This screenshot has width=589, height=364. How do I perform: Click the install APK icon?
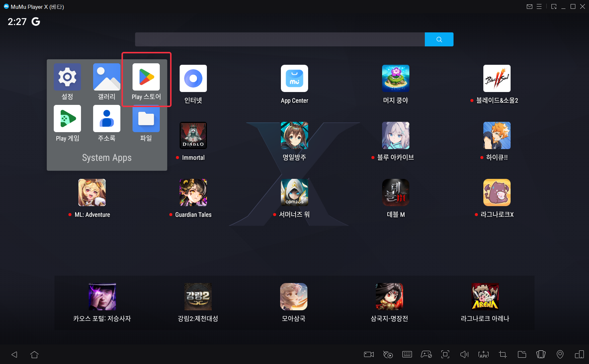click(483, 354)
